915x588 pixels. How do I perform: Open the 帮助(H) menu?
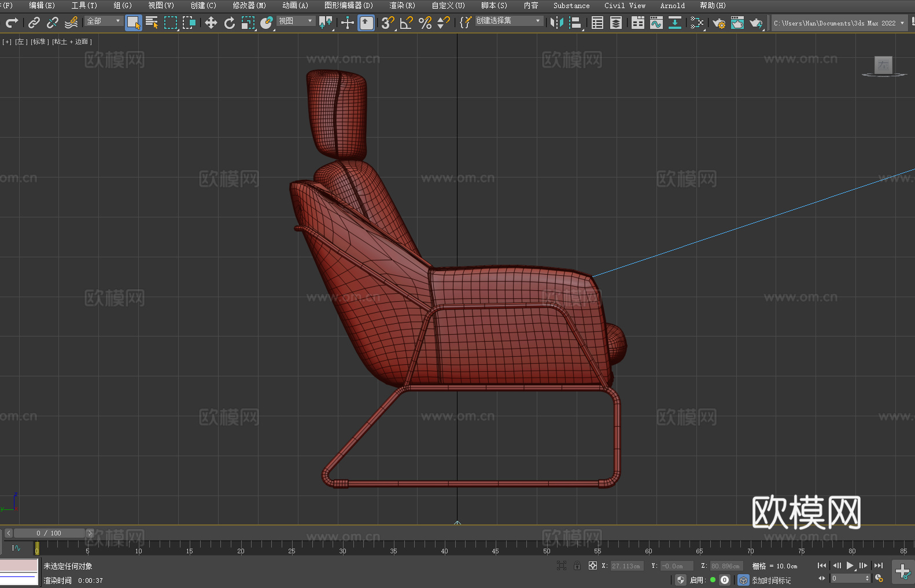[713, 5]
